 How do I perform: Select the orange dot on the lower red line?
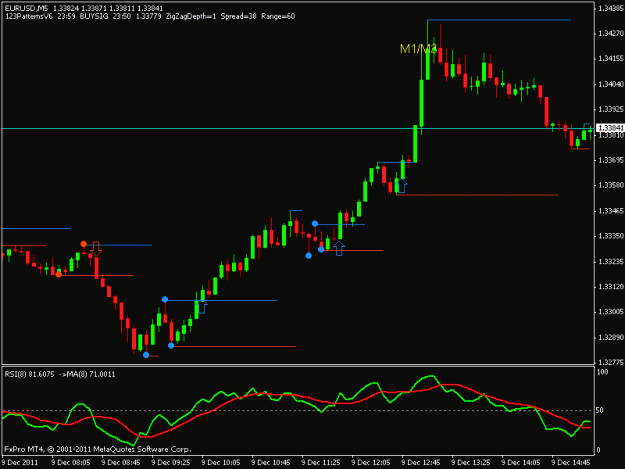pos(59,274)
